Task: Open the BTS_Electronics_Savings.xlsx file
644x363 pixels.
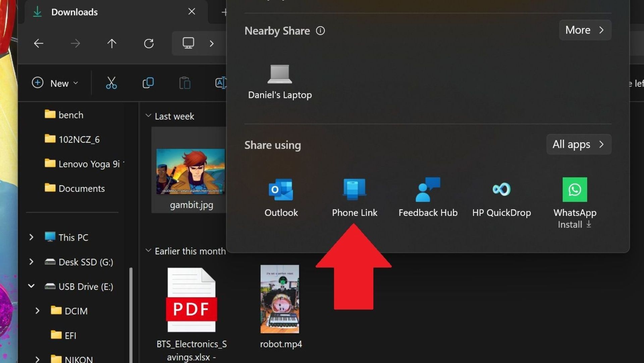Action: click(x=191, y=299)
